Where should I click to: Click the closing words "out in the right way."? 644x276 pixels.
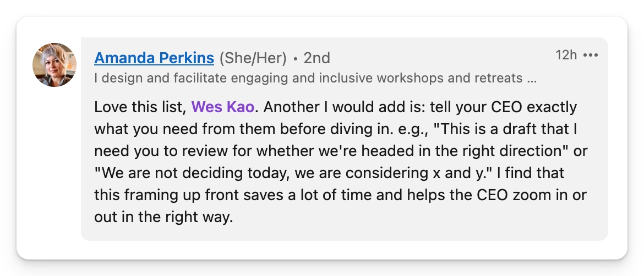tap(164, 217)
